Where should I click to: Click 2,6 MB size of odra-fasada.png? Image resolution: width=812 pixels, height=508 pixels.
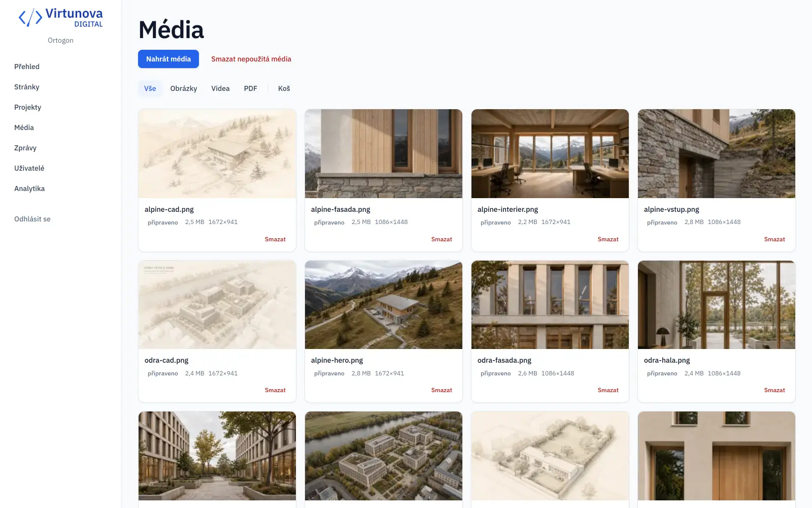pos(527,373)
